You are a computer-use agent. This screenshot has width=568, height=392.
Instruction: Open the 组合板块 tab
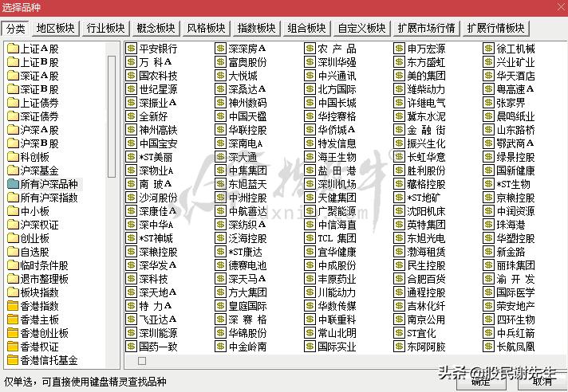(306, 28)
